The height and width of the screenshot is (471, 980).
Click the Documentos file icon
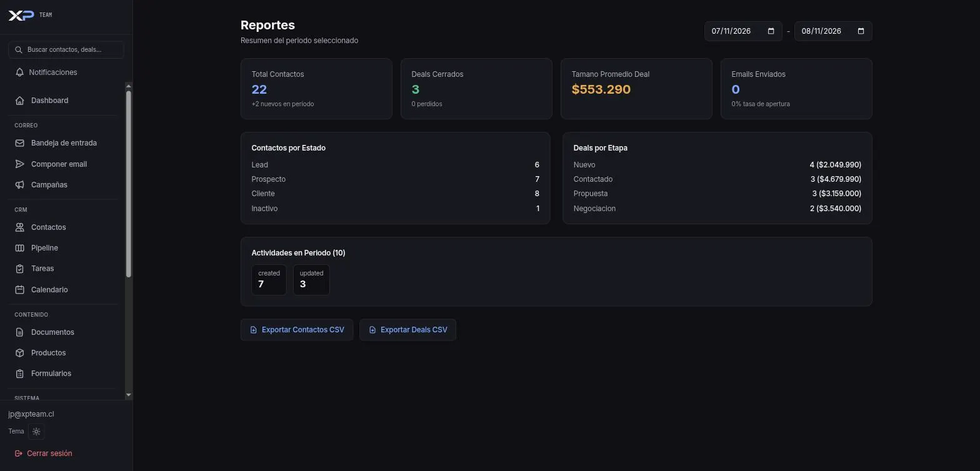pyautogui.click(x=20, y=332)
